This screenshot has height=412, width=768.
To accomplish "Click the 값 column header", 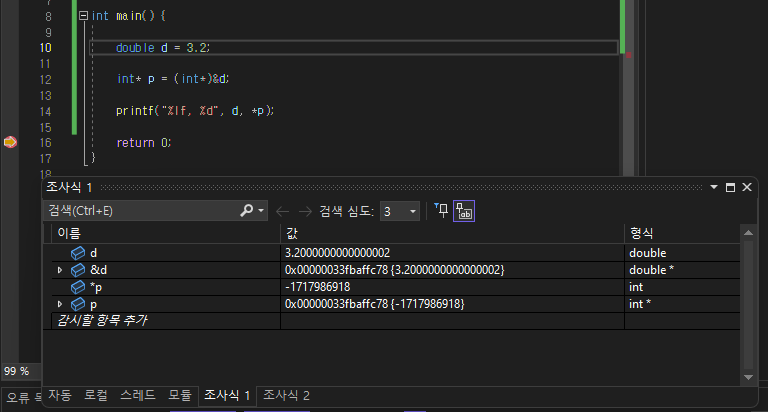I will click(x=453, y=233).
